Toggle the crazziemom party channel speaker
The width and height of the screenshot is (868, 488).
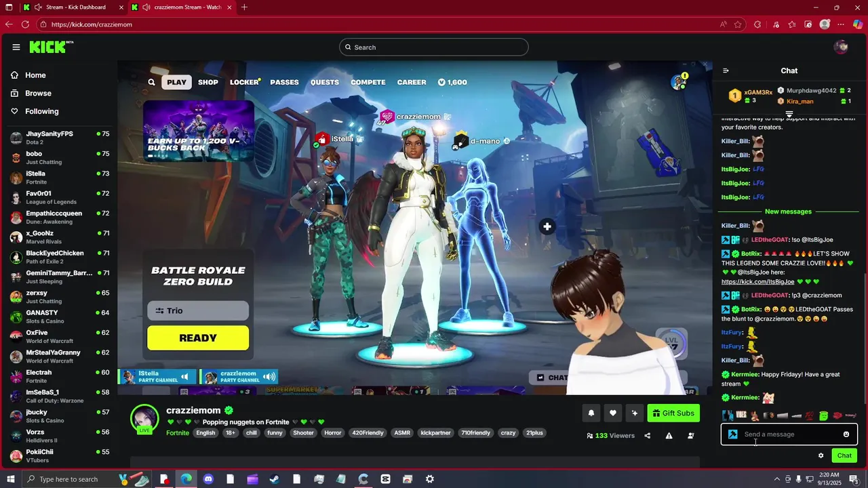click(x=269, y=377)
